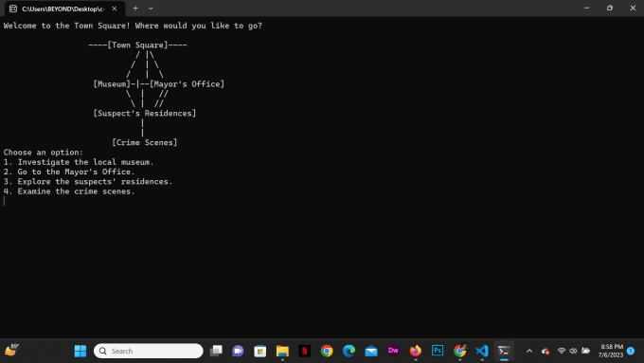
Task: Open Microsoft Edge from the taskbar
Action: point(349,351)
